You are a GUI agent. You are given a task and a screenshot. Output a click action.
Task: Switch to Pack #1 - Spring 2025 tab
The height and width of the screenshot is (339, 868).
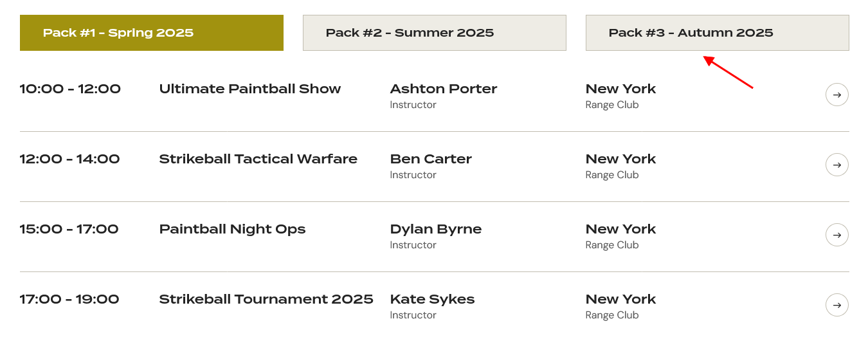[152, 33]
